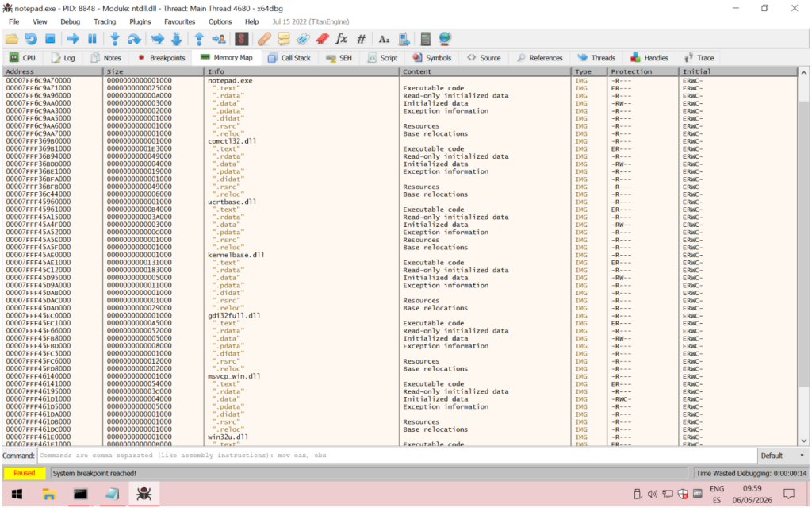Click the scroll down arrow of the memory map
Image resolution: width=812 pixels, height=508 pixels.
tap(804, 441)
